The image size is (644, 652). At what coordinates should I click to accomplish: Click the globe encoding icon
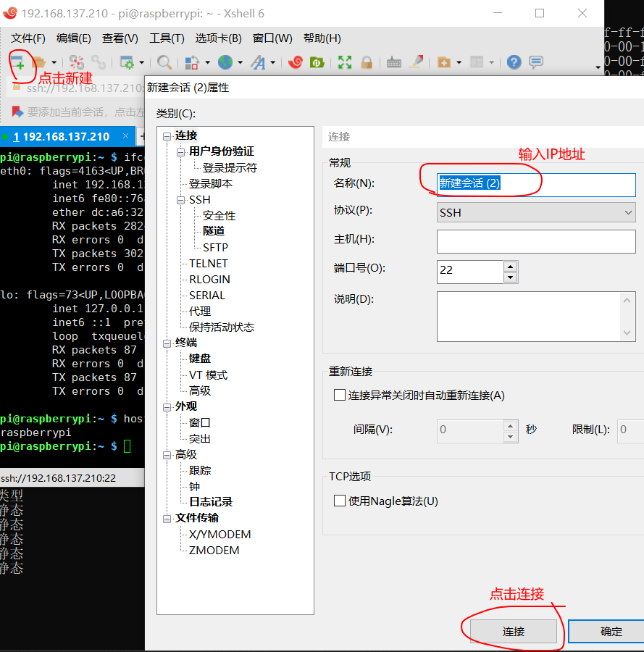point(225,62)
